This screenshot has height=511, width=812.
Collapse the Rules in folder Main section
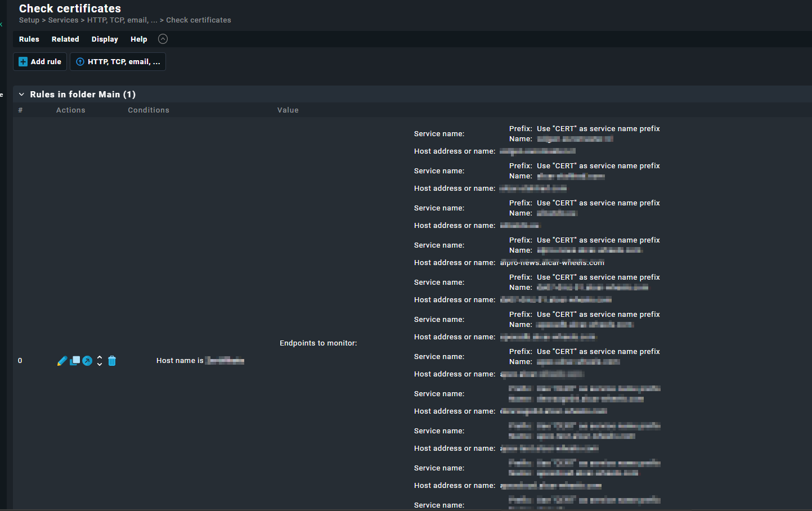point(21,95)
